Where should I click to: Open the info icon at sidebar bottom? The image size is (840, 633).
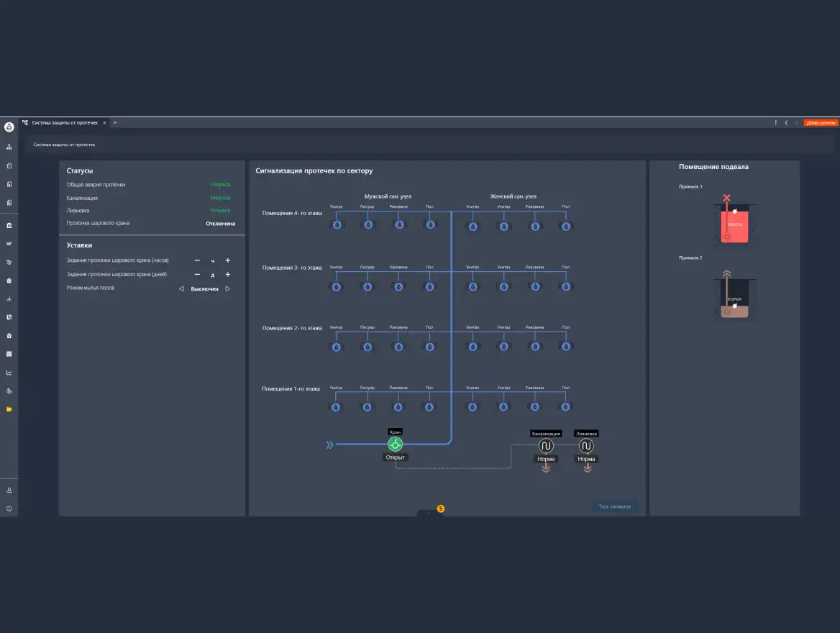pos(9,509)
